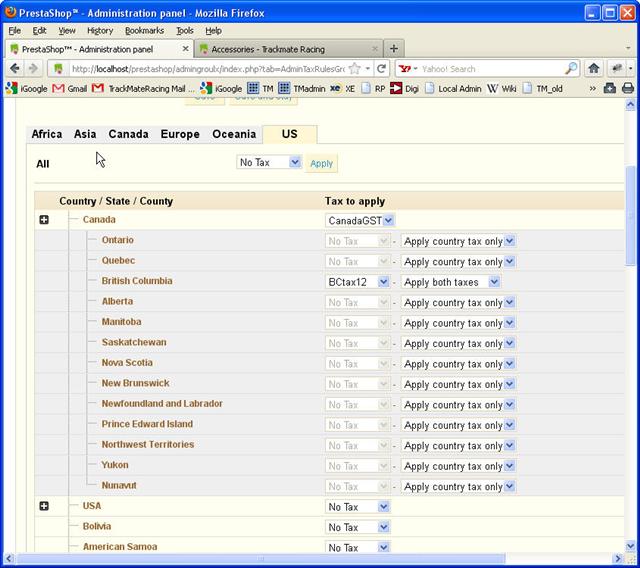Select the US zone tab
Image resolution: width=640 pixels, height=568 pixels.
(x=289, y=134)
